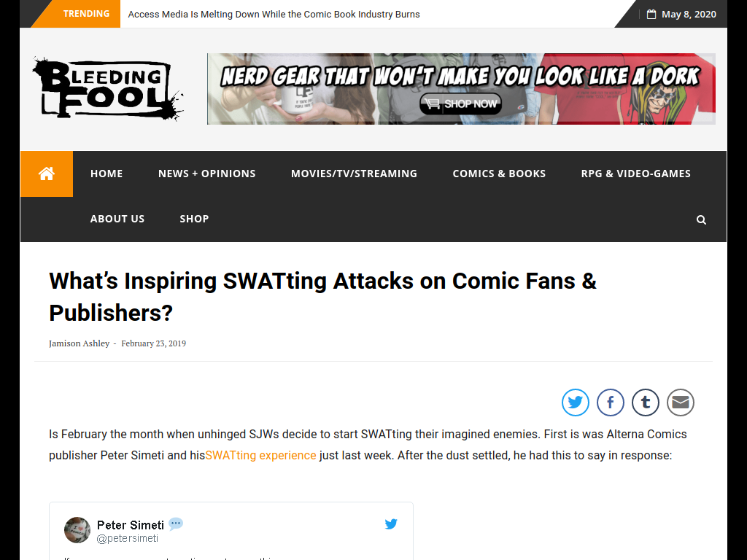Image resolution: width=747 pixels, height=560 pixels.
Task: Open the search magnifier icon
Action: [701, 219]
